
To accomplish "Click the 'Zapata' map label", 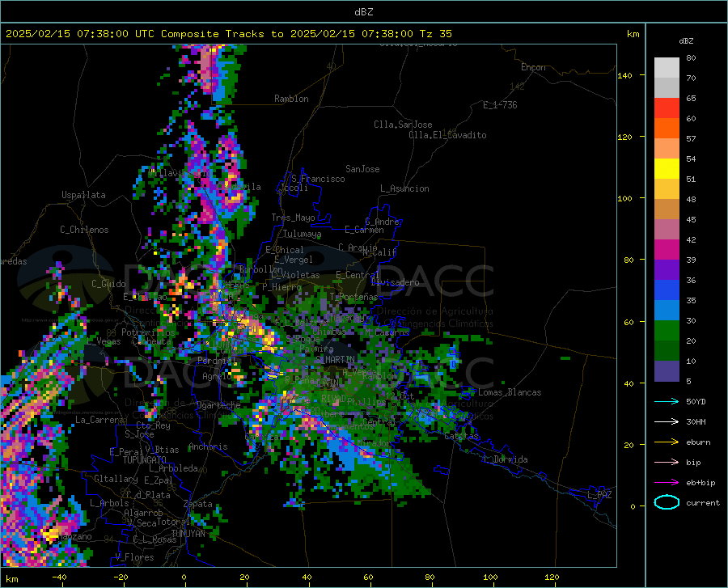I will [198, 504].
